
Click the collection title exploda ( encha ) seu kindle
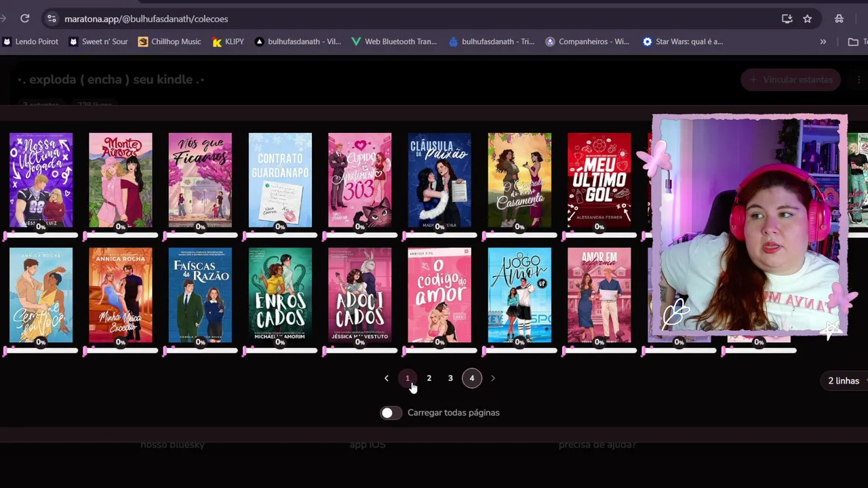[111, 80]
